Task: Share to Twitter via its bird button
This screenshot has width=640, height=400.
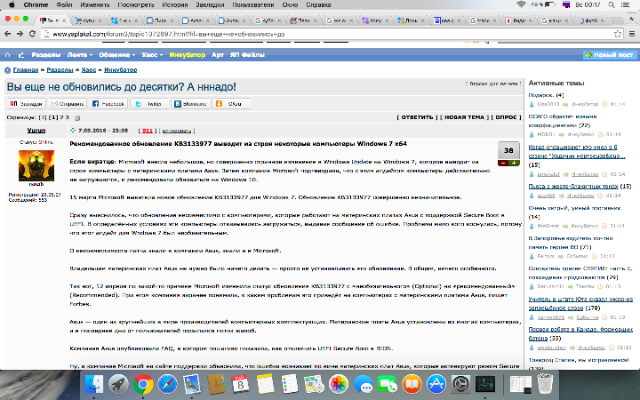Action: [x=149, y=104]
